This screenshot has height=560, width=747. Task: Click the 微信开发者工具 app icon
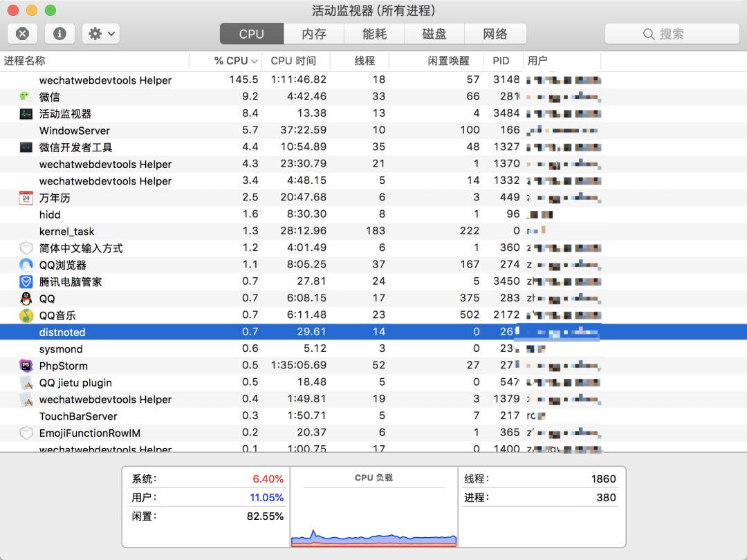click(26, 147)
